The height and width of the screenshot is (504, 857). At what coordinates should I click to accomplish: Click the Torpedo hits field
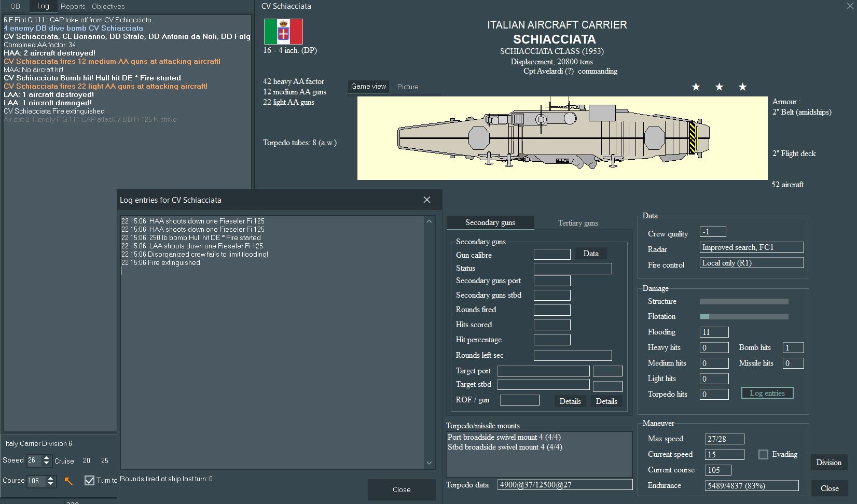714,395
